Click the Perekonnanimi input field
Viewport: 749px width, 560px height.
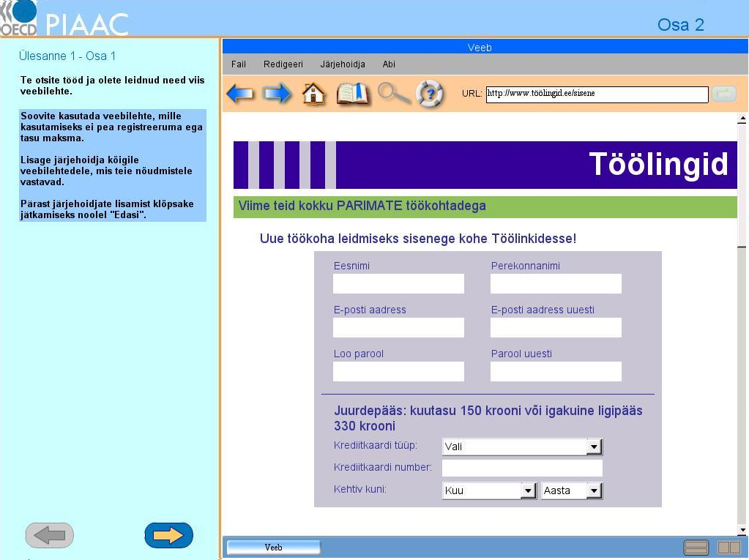[x=556, y=283]
